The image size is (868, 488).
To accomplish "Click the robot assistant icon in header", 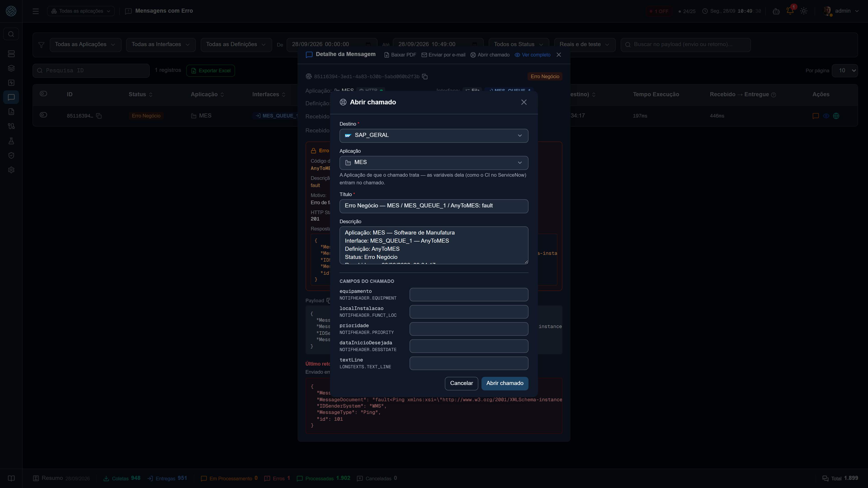I will point(776,11).
